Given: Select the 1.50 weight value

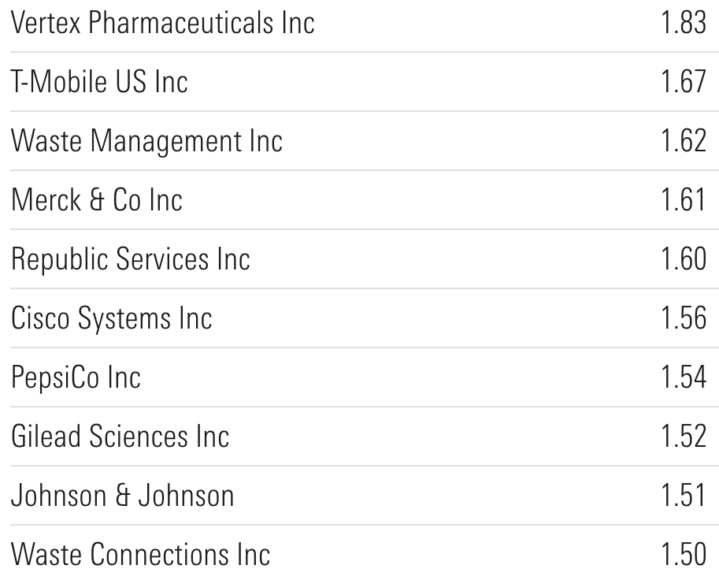Looking at the screenshot, I should (x=684, y=554).
